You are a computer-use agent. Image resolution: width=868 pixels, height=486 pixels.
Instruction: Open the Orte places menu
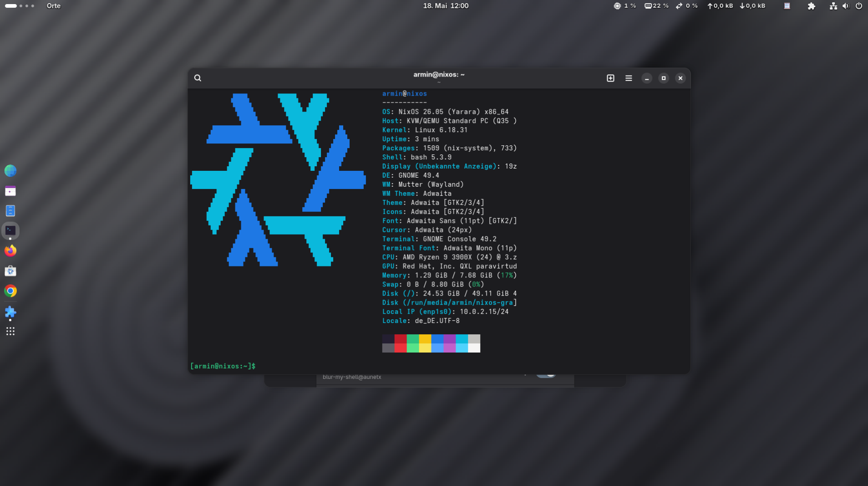click(54, 6)
